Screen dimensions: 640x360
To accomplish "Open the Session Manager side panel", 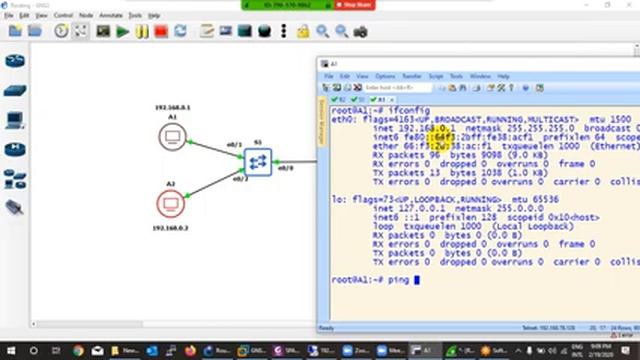I will tap(322, 122).
